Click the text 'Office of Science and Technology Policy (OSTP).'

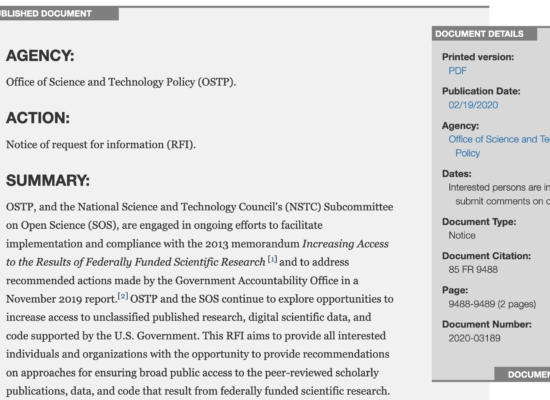pos(121,82)
